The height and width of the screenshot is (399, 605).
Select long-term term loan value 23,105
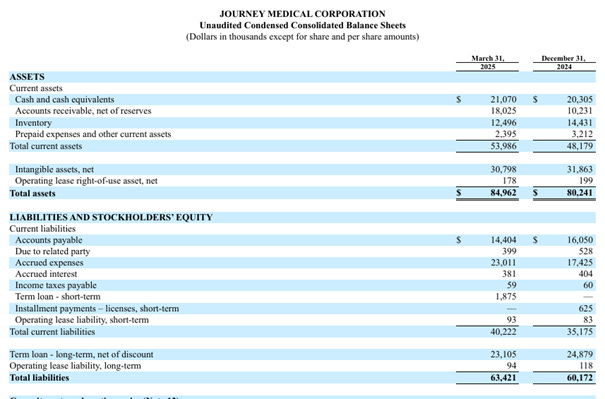(x=503, y=354)
